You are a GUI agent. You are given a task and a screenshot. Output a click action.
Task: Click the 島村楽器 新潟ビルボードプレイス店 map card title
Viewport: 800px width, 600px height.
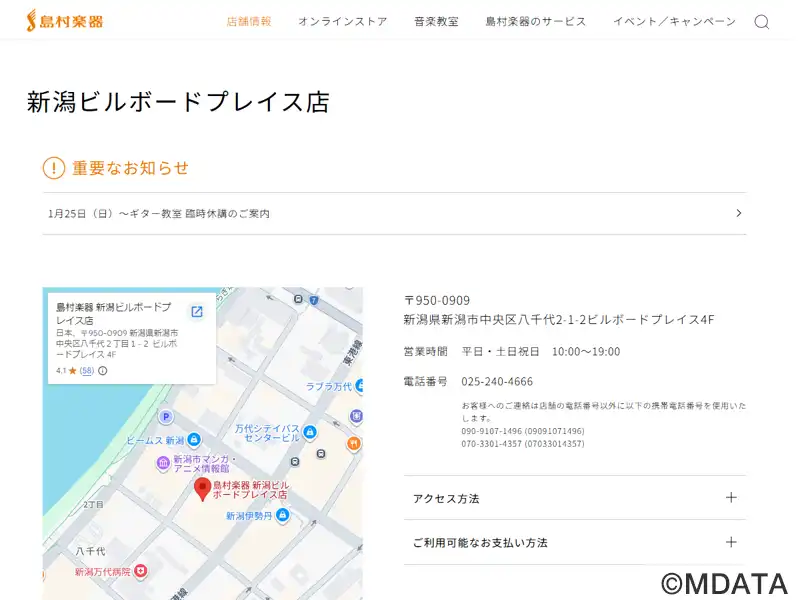coord(113,313)
